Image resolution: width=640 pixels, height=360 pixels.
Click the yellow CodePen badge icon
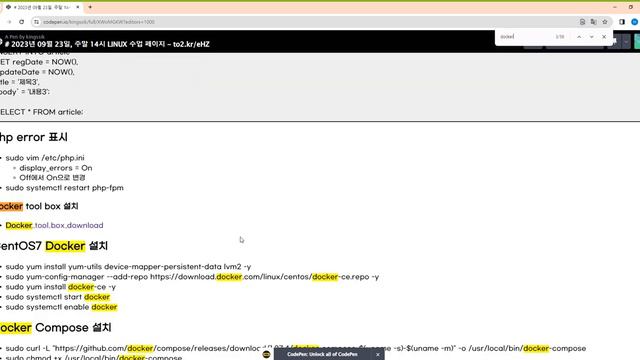[267, 354]
